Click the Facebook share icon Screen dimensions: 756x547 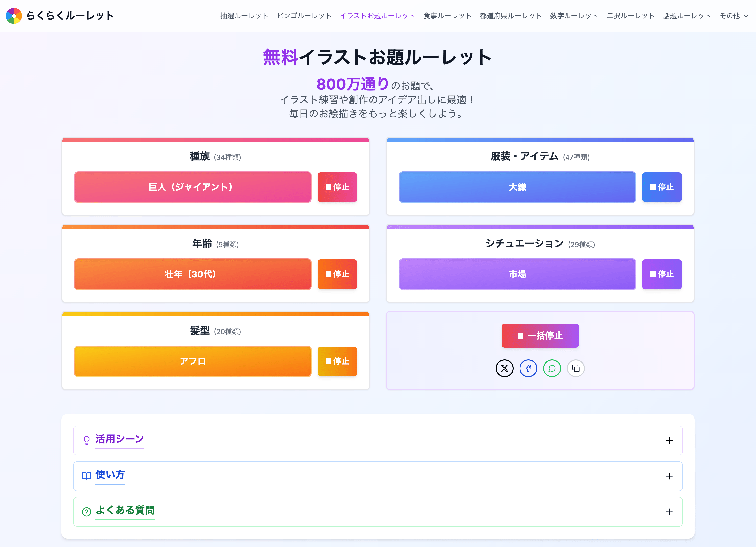[528, 368]
